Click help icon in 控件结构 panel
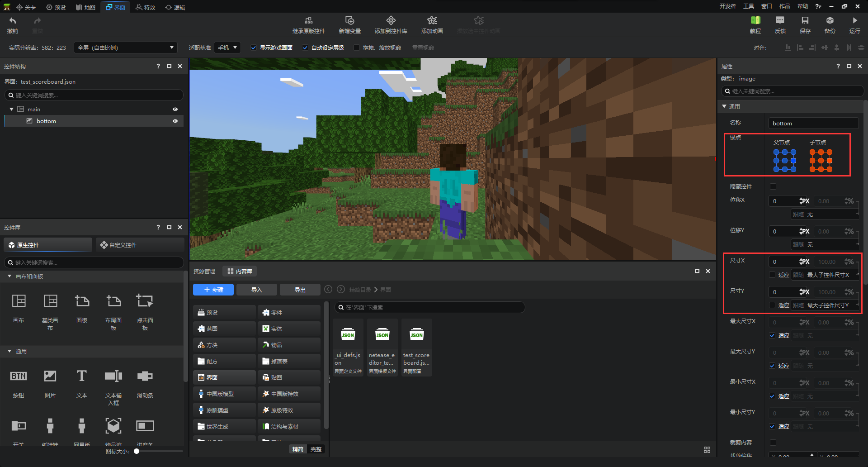This screenshot has height=467, width=868. coord(158,66)
